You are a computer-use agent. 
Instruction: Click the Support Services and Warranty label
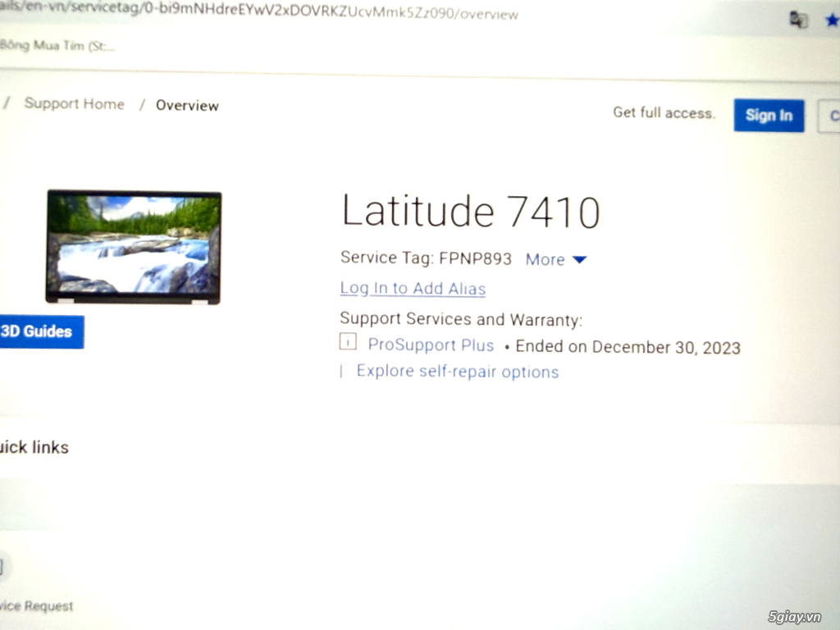(461, 319)
